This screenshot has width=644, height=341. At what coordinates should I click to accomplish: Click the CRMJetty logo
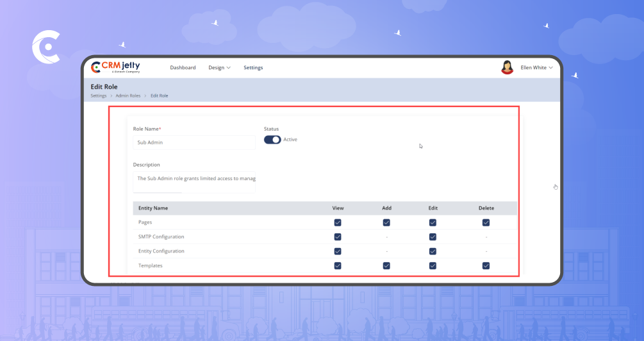pyautogui.click(x=115, y=67)
